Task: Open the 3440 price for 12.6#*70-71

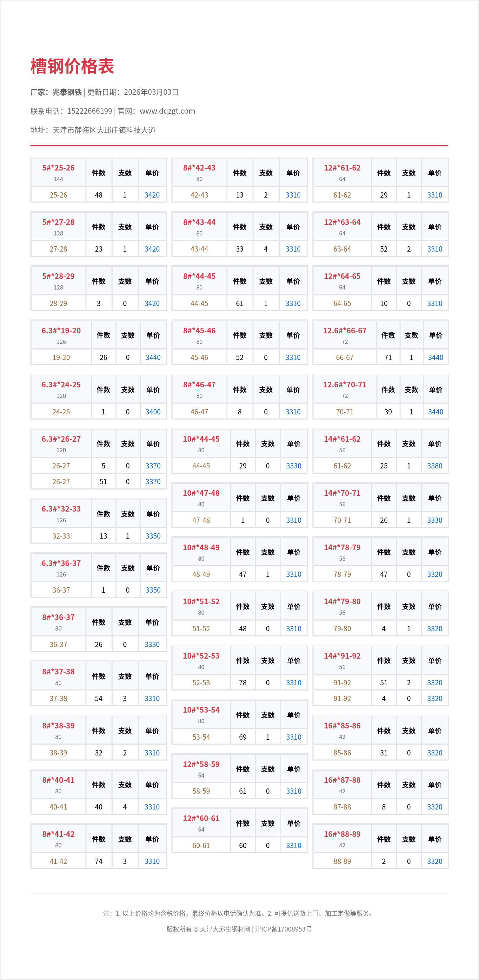Action: pyautogui.click(x=435, y=412)
